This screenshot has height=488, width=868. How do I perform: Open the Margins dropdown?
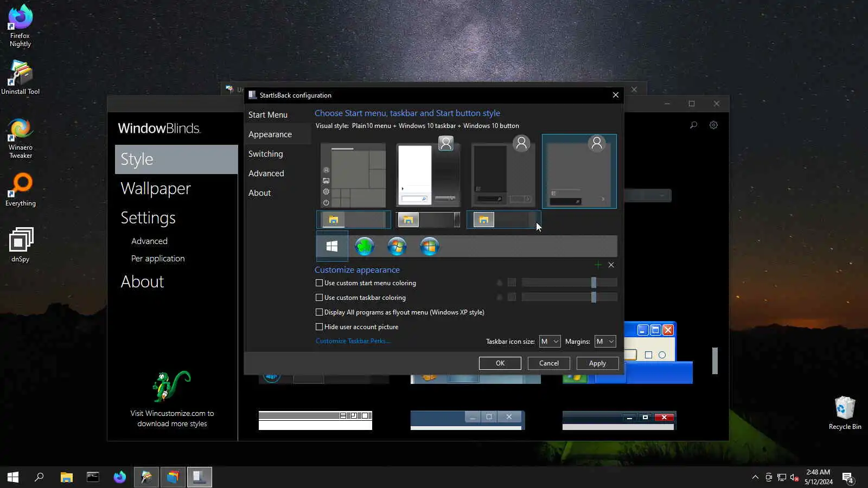605,342
